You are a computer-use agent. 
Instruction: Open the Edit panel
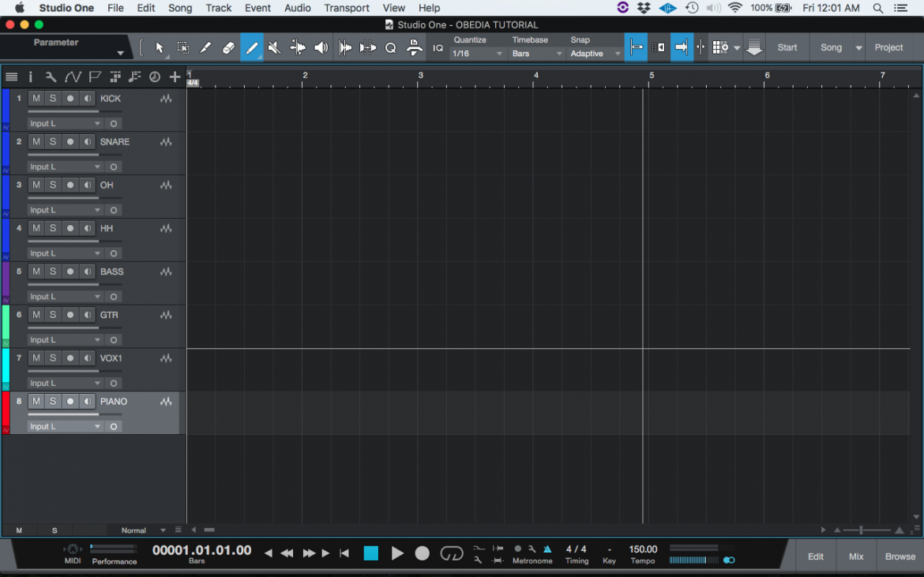[816, 556]
